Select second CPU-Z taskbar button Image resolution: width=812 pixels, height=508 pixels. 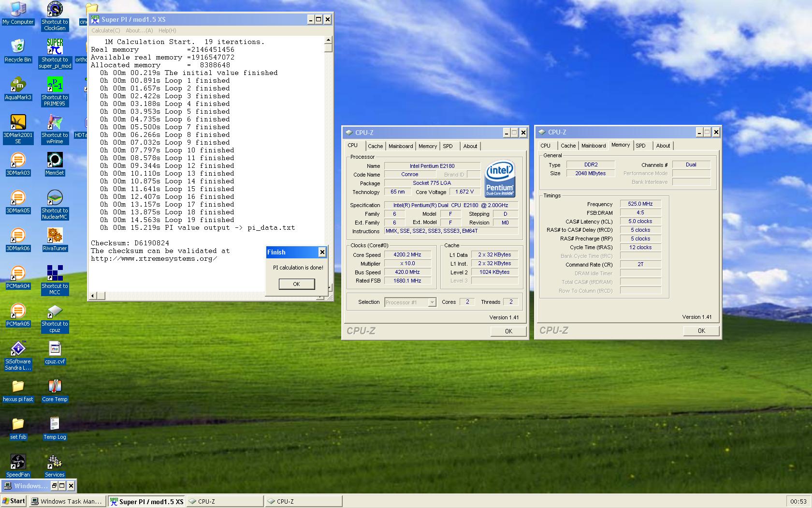pyautogui.click(x=304, y=501)
